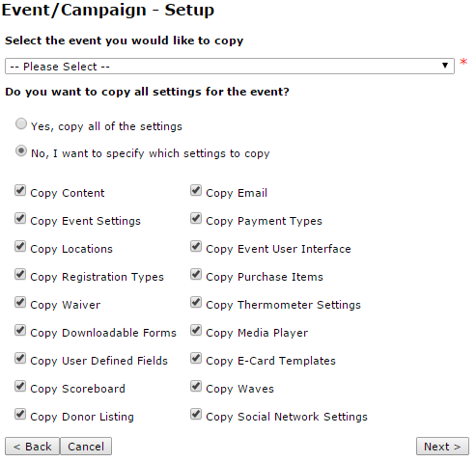Image resolution: width=476 pixels, height=462 pixels.
Task: Disable Copy Event Settings option
Action: tap(20, 218)
